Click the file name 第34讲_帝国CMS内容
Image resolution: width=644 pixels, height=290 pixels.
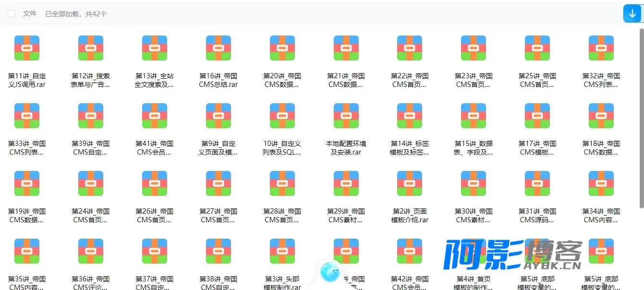(601, 216)
